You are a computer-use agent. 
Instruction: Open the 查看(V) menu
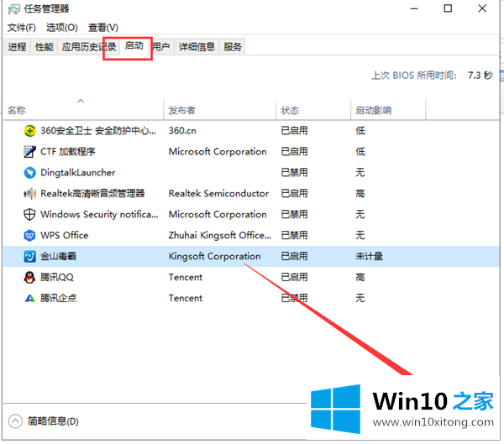coord(103,28)
